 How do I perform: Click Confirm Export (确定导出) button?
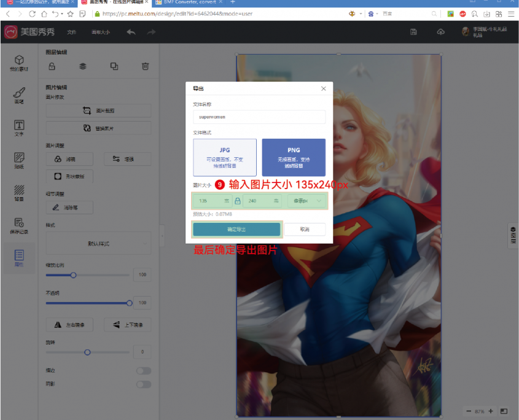point(236,230)
